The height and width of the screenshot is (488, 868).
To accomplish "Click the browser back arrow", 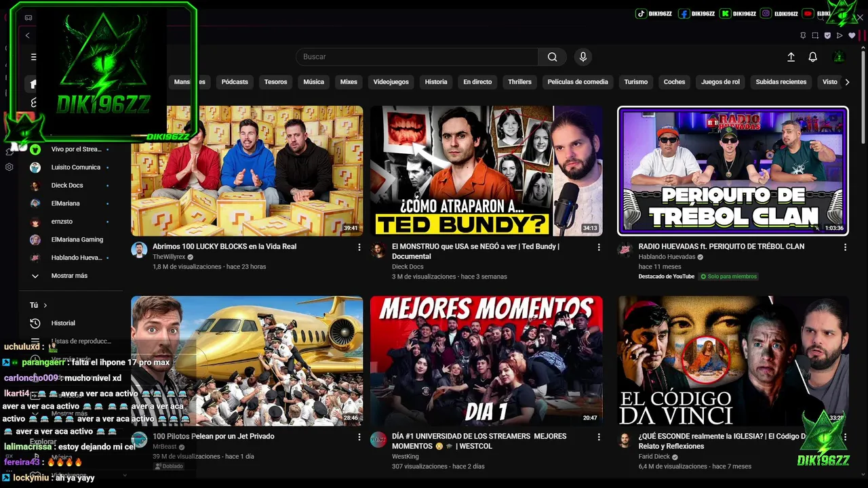I will (27, 35).
